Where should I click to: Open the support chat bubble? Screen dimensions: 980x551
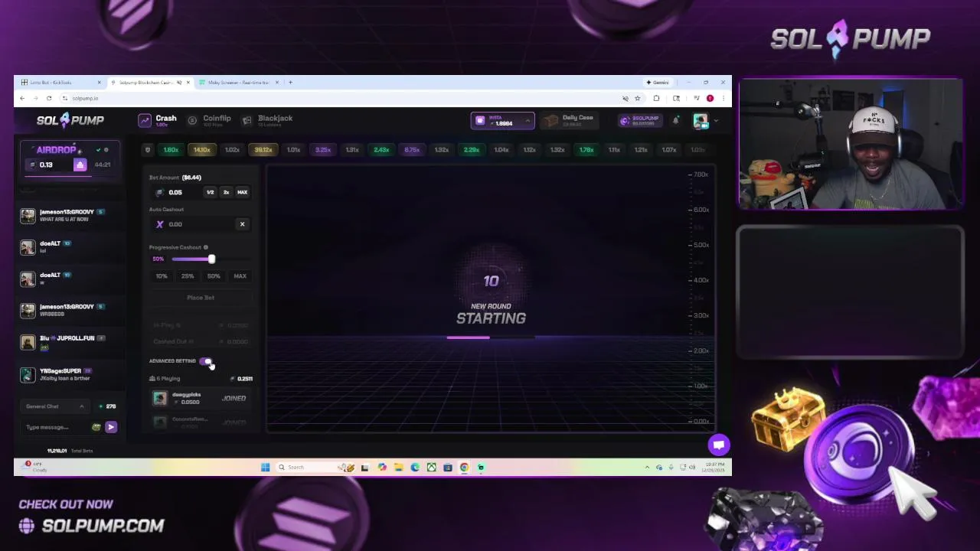[x=719, y=445]
